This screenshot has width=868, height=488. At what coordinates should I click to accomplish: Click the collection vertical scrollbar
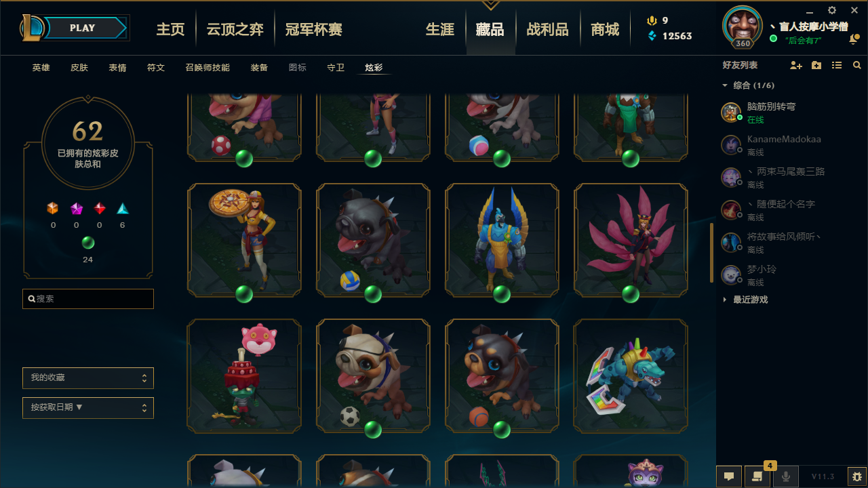(x=711, y=253)
